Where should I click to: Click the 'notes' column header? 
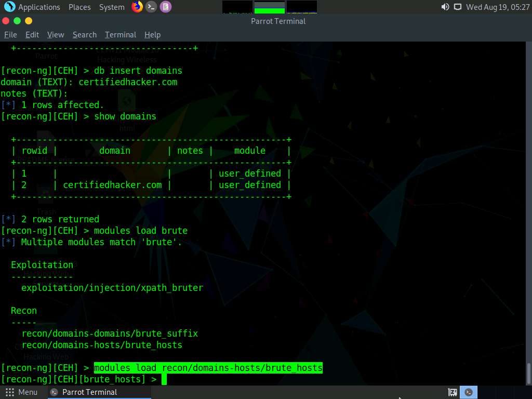[x=190, y=151]
